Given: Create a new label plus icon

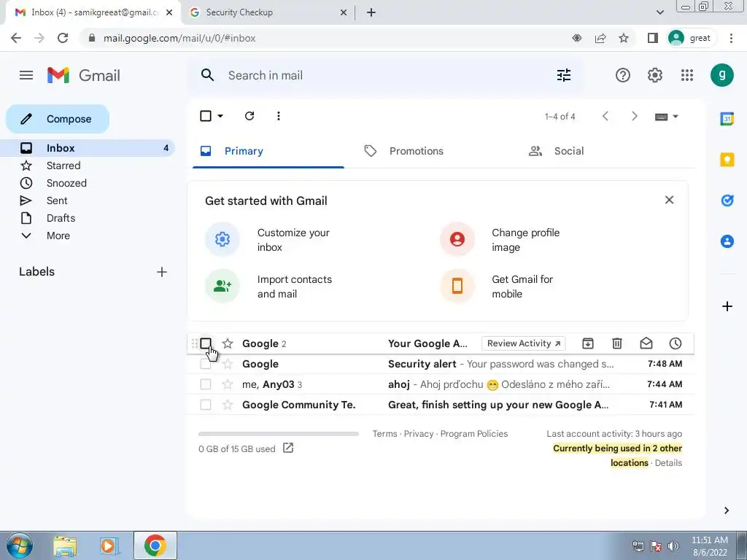Looking at the screenshot, I should [162, 272].
